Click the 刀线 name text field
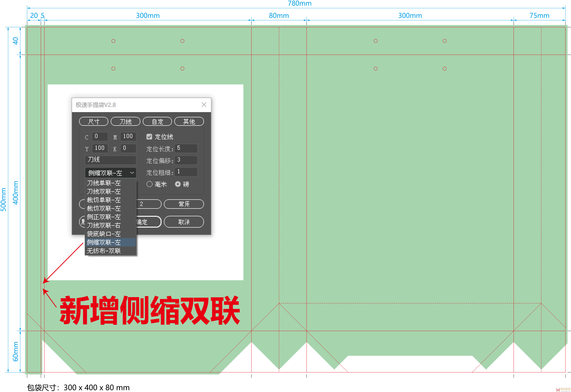Image resolution: width=571 pixels, height=392 pixels. [111, 160]
